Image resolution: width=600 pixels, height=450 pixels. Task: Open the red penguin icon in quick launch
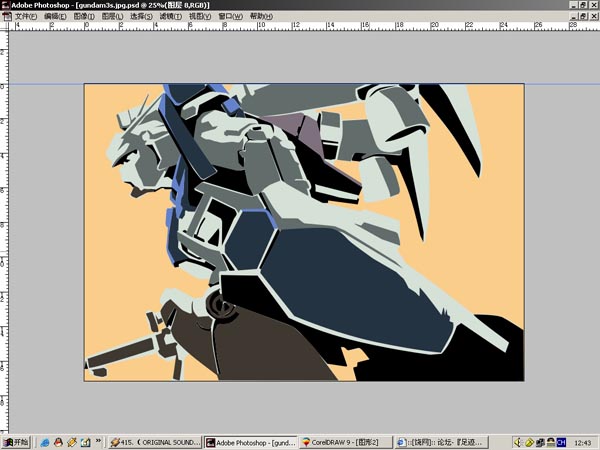(x=58, y=442)
